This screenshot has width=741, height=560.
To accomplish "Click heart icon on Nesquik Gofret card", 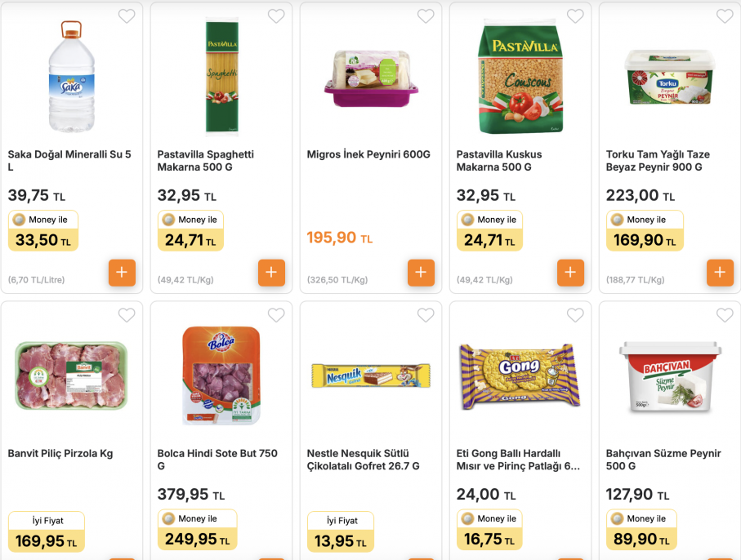I will click(426, 315).
